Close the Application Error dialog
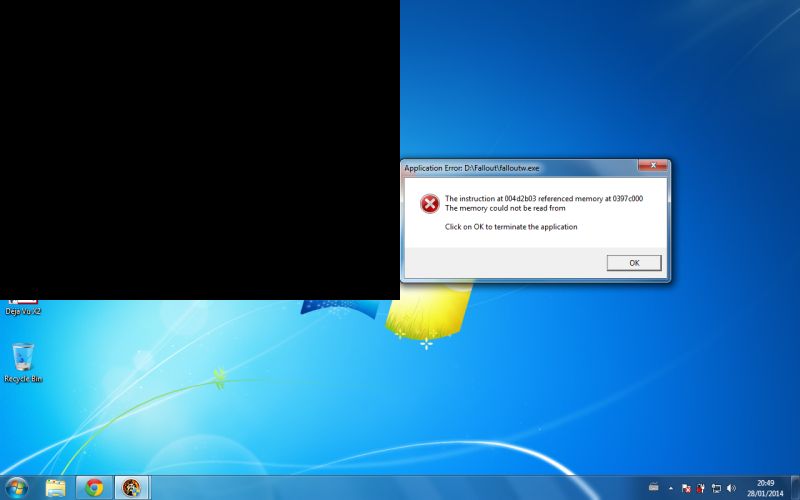 click(x=653, y=165)
